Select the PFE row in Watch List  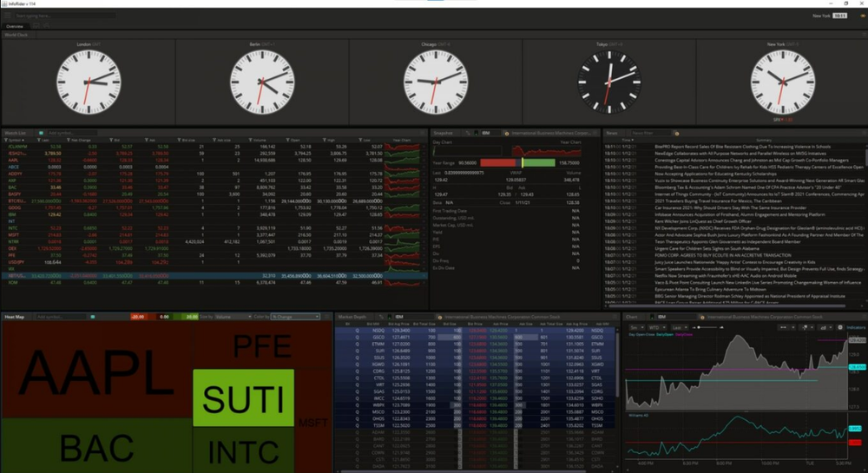214,255
